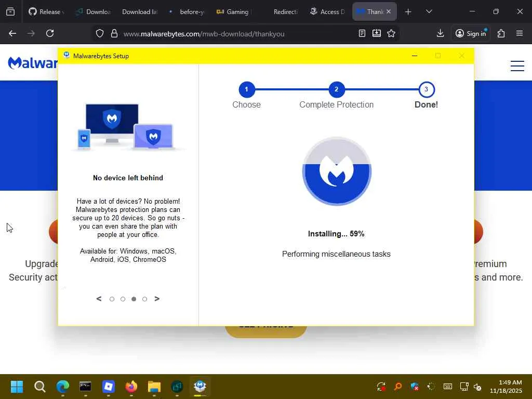Switch to the GitHub Release tab
This screenshot has width=532, height=399.
click(46, 12)
